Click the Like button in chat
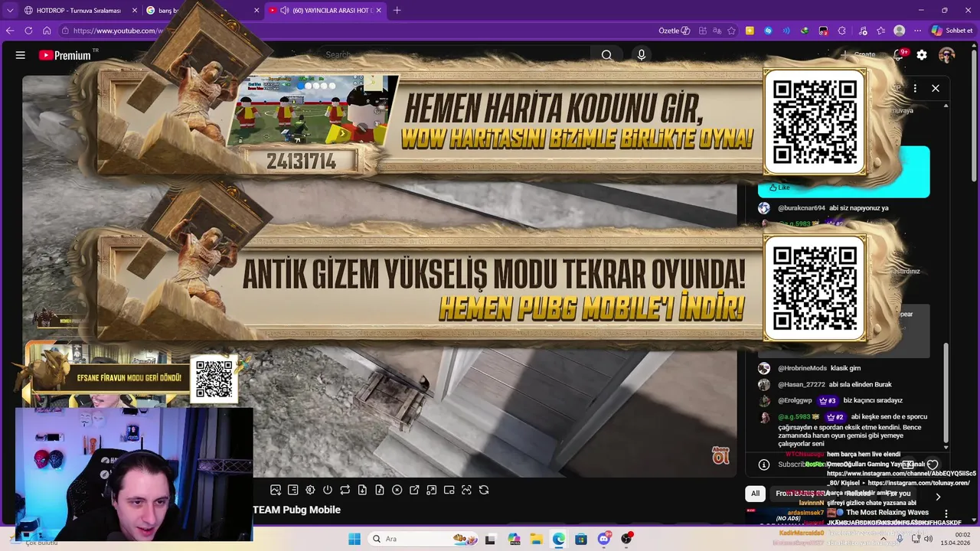Image resolution: width=980 pixels, height=551 pixels. coord(779,187)
